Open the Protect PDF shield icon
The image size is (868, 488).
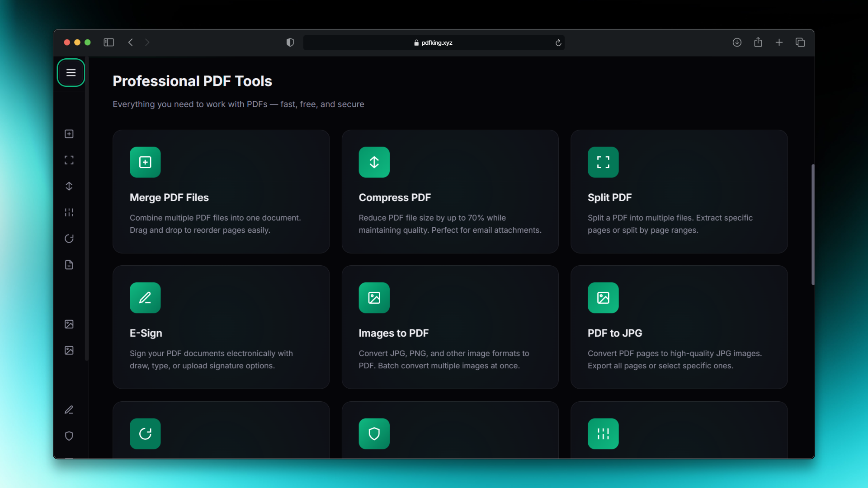point(69,436)
